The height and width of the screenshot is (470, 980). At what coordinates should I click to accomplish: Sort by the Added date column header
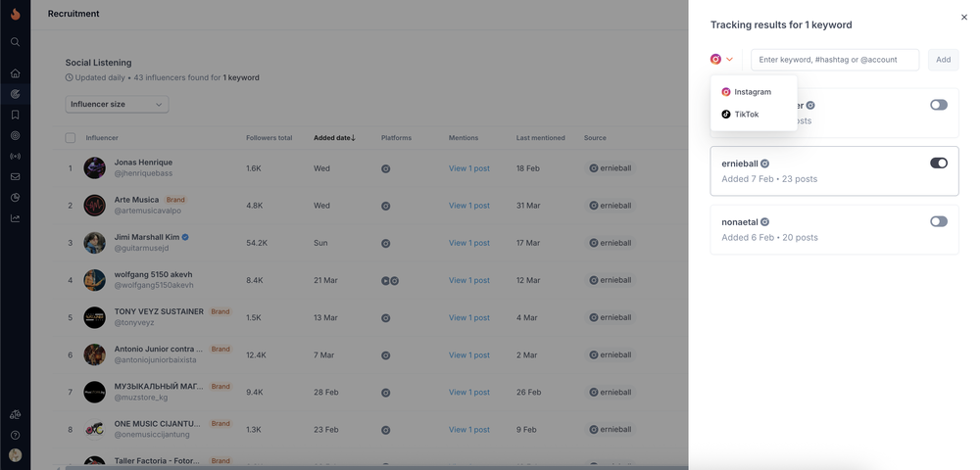pos(334,138)
